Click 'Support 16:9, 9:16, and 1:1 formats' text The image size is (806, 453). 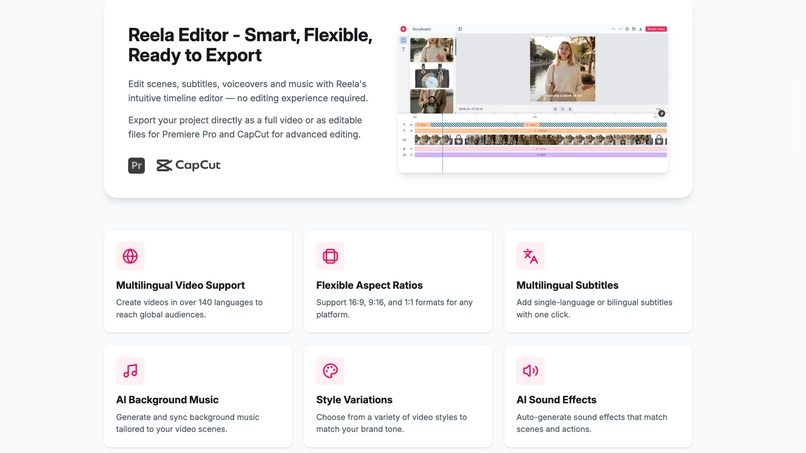pos(394,309)
